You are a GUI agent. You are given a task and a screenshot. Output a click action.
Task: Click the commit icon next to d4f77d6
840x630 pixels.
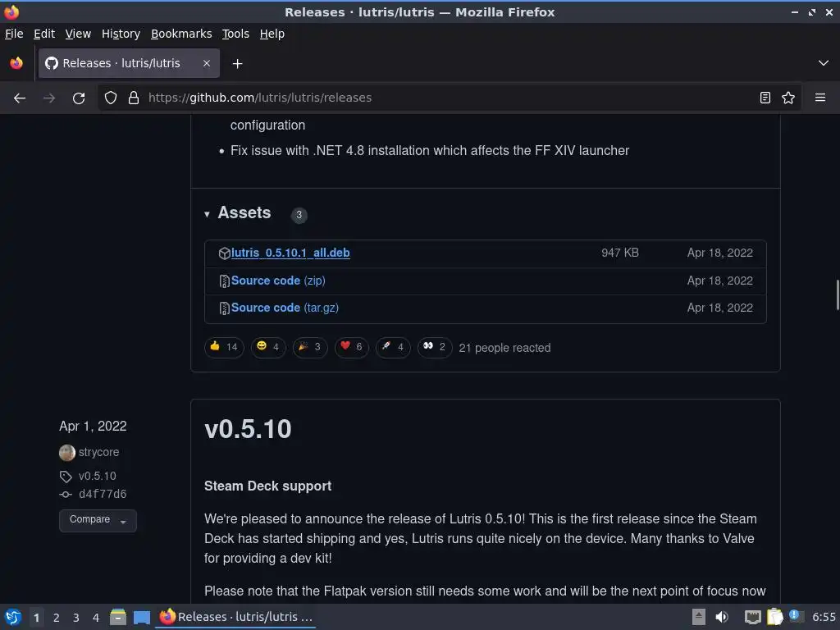[66, 495]
